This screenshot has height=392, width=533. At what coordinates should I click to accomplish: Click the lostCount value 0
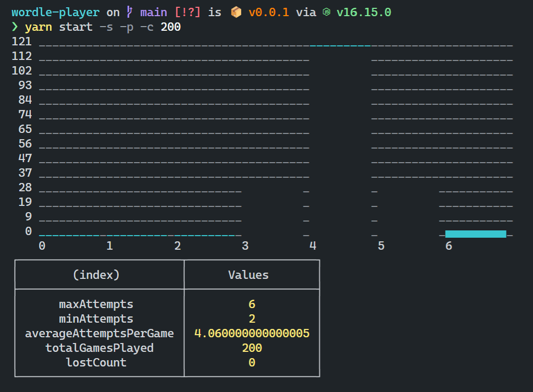coord(252,363)
